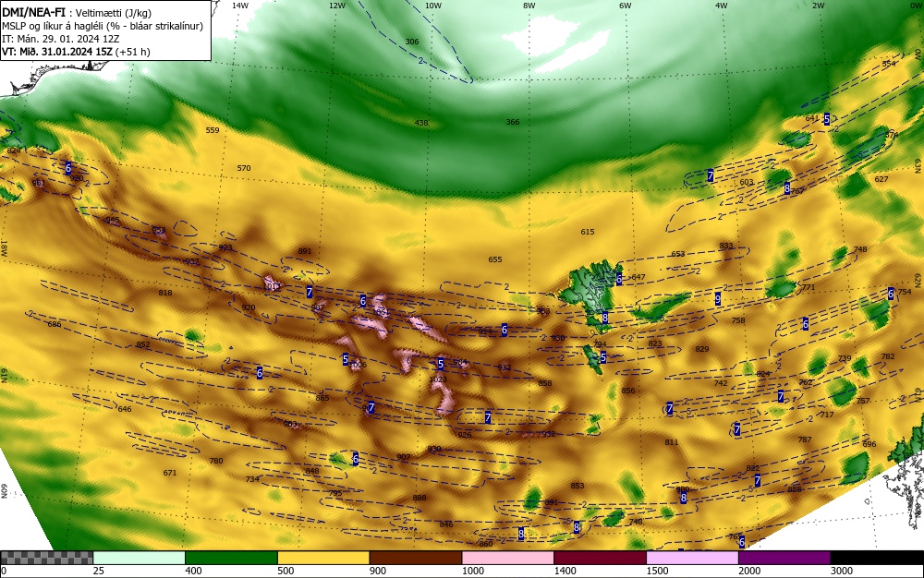Click the CAPE value '655'
The image size is (924, 578).
point(495,259)
